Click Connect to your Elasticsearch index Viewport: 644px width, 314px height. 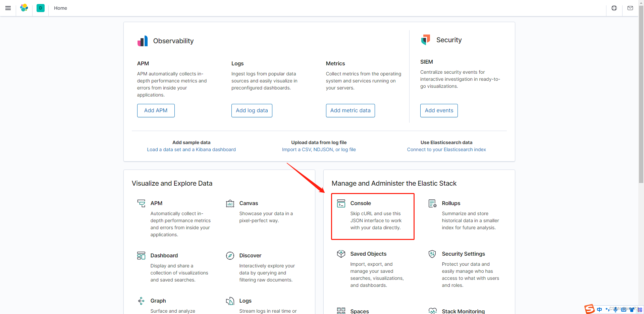(446, 149)
